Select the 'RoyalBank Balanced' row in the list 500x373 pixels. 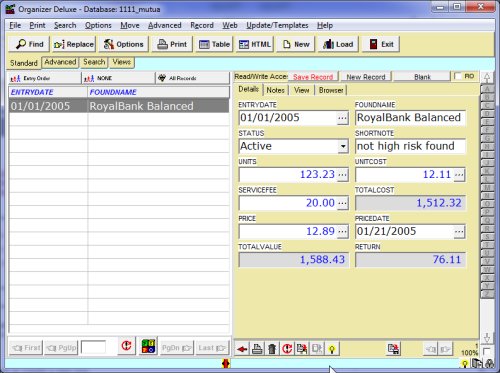click(x=119, y=106)
